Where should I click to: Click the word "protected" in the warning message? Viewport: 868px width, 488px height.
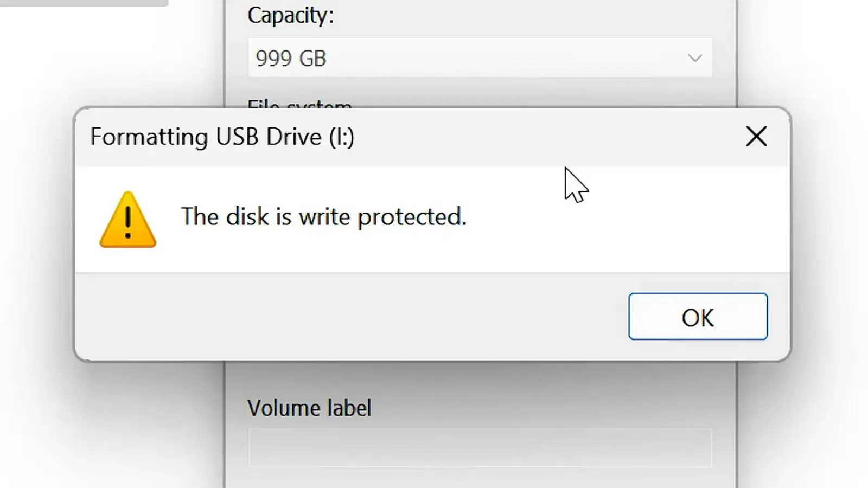411,217
